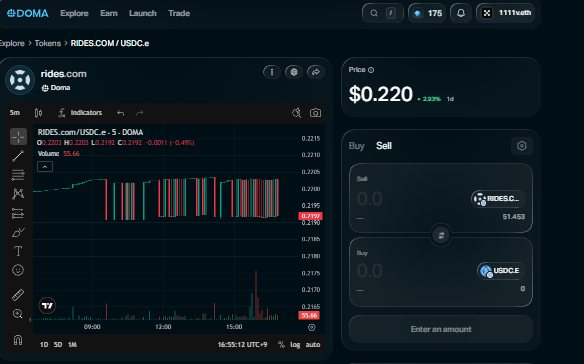
Task: Select the ruler measure tool
Action: tap(18, 295)
